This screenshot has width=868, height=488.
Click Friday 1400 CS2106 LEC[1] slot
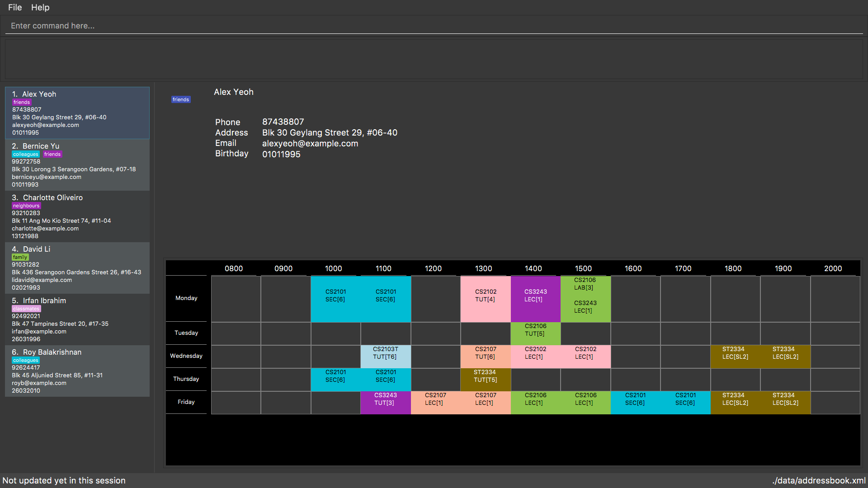click(x=536, y=403)
